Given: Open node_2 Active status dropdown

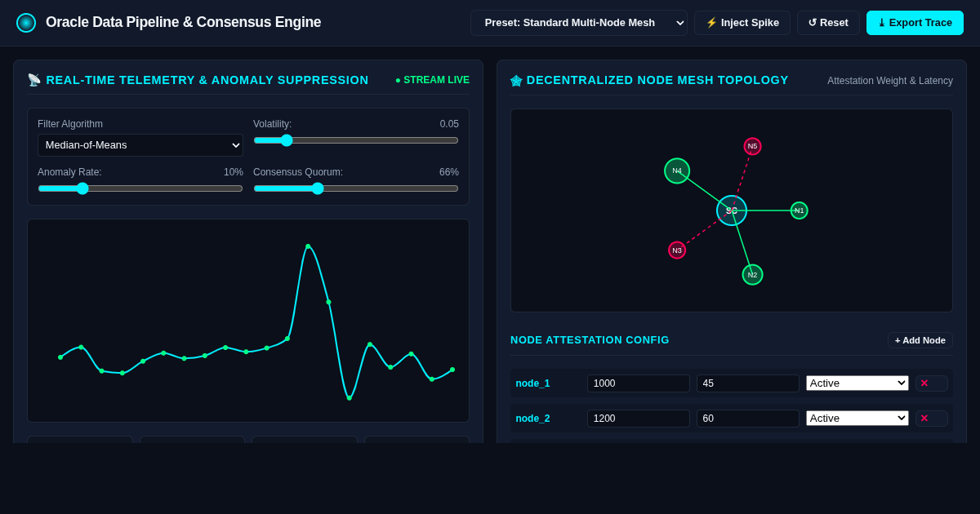Looking at the screenshot, I should (x=857, y=419).
